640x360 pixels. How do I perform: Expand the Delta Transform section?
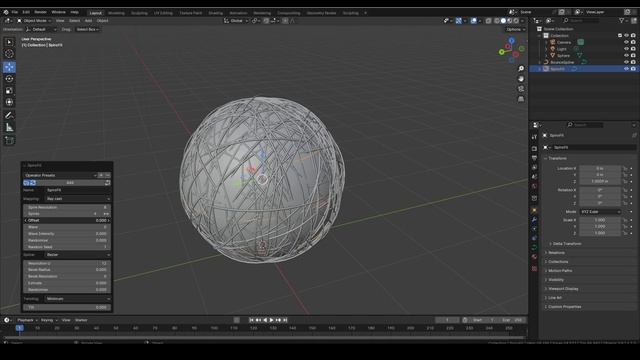(567, 244)
